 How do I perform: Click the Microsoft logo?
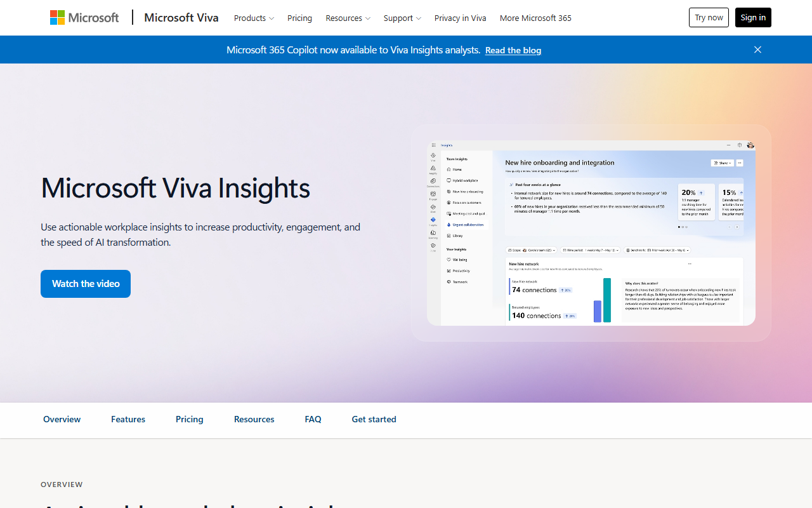pos(84,18)
